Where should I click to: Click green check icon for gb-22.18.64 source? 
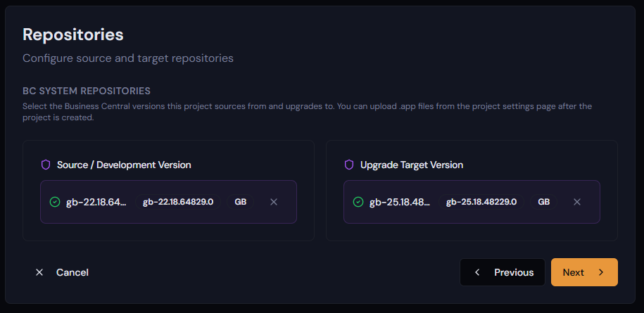tap(55, 202)
